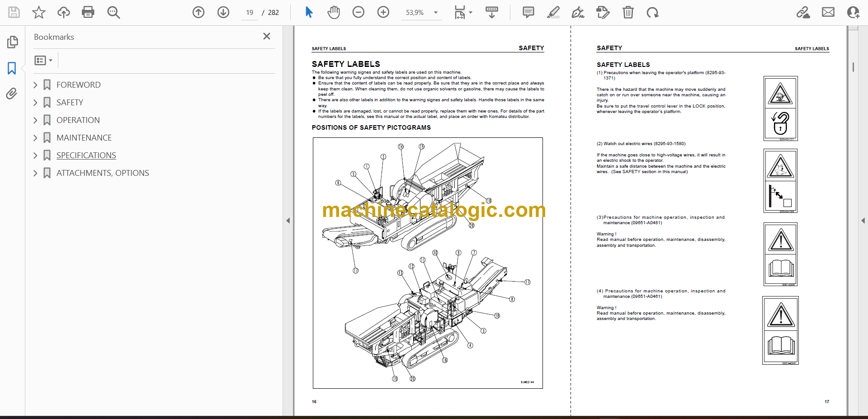
Task: Expand the MAINTENANCE bookmark
Action: click(35, 138)
